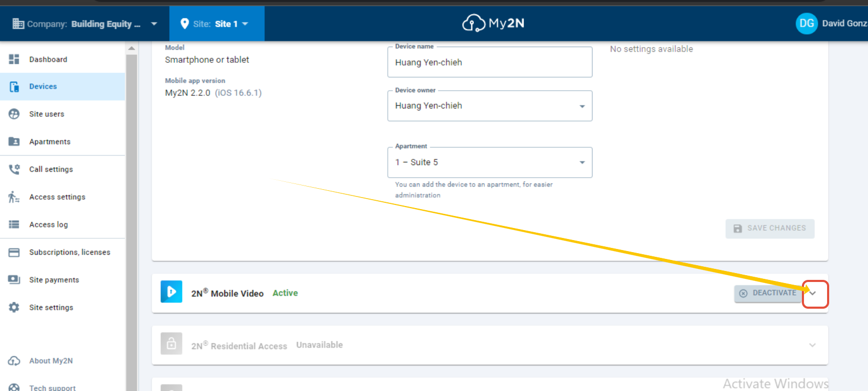Click the Unavailable status label
Viewport: 868px width, 391px height.
319,345
